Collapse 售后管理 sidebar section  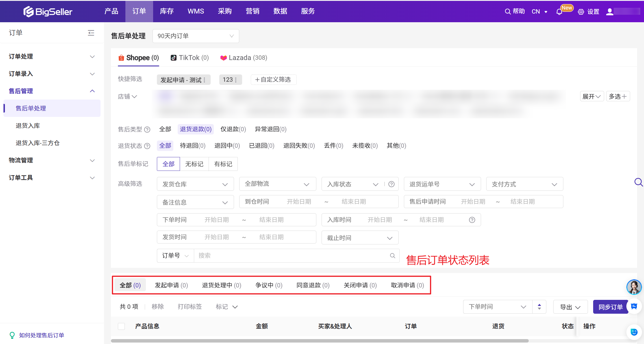(52, 91)
